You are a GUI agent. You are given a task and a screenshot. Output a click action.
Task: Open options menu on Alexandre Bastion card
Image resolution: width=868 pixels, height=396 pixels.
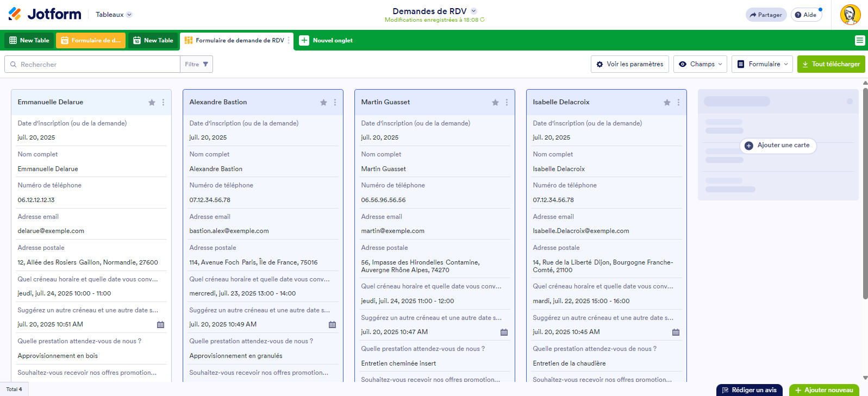335,103
